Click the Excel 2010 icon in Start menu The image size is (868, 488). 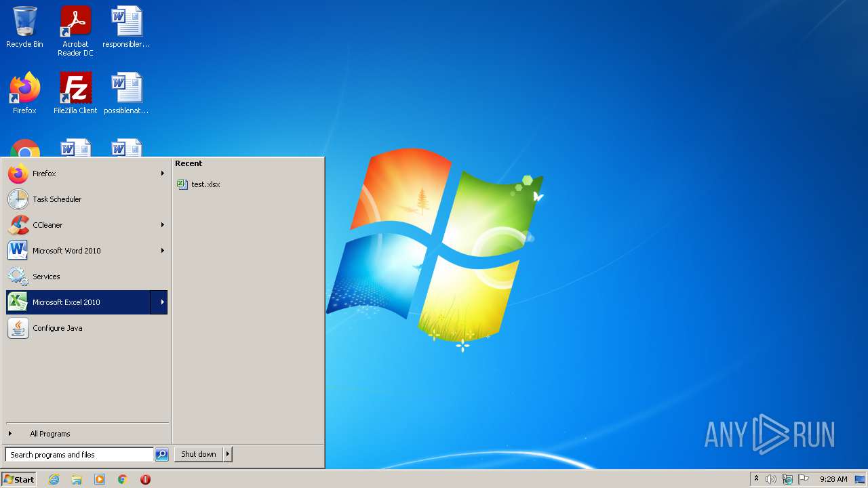[18, 302]
